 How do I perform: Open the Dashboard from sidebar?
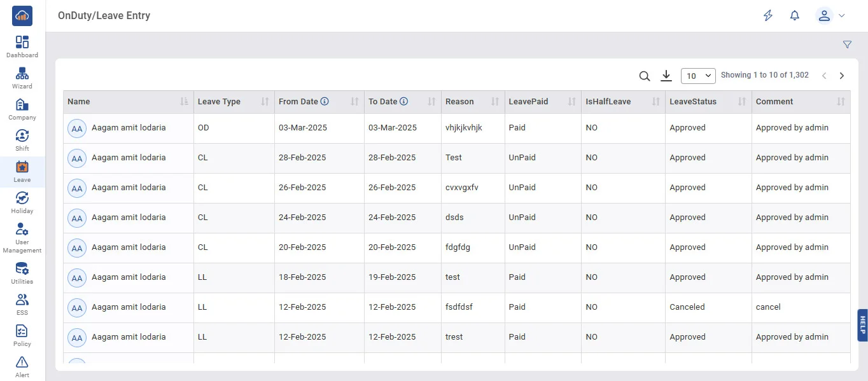[x=22, y=46]
